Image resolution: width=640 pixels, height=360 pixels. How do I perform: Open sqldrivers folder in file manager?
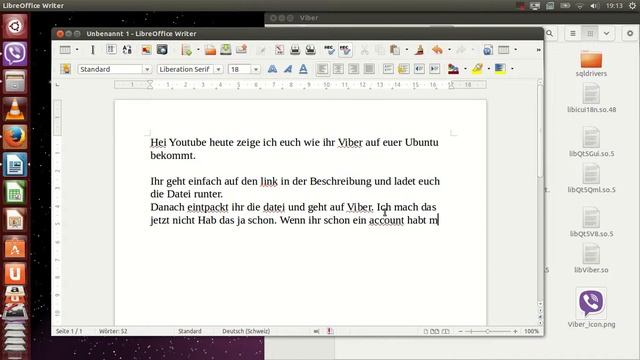[x=591, y=64]
